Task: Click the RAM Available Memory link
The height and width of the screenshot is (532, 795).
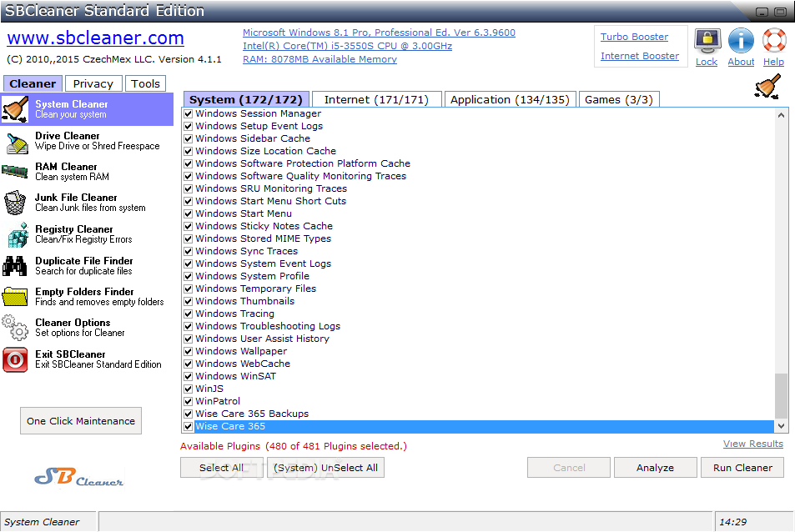Action: (x=320, y=59)
